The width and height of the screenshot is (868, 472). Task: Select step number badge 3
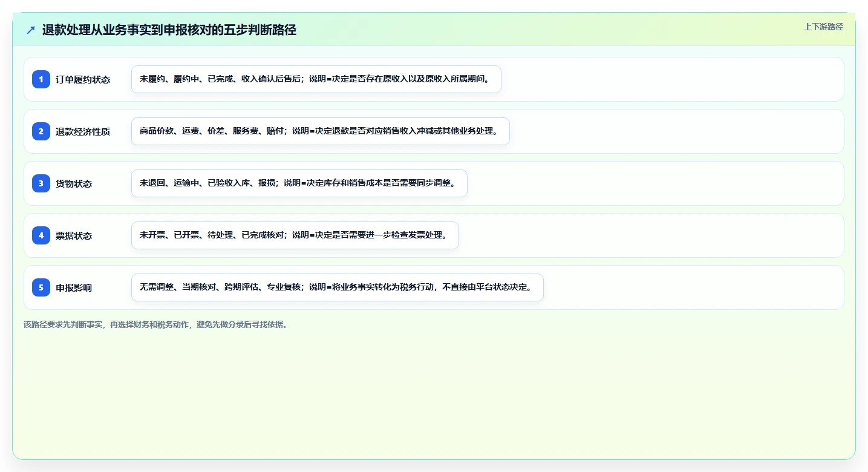[x=41, y=183]
